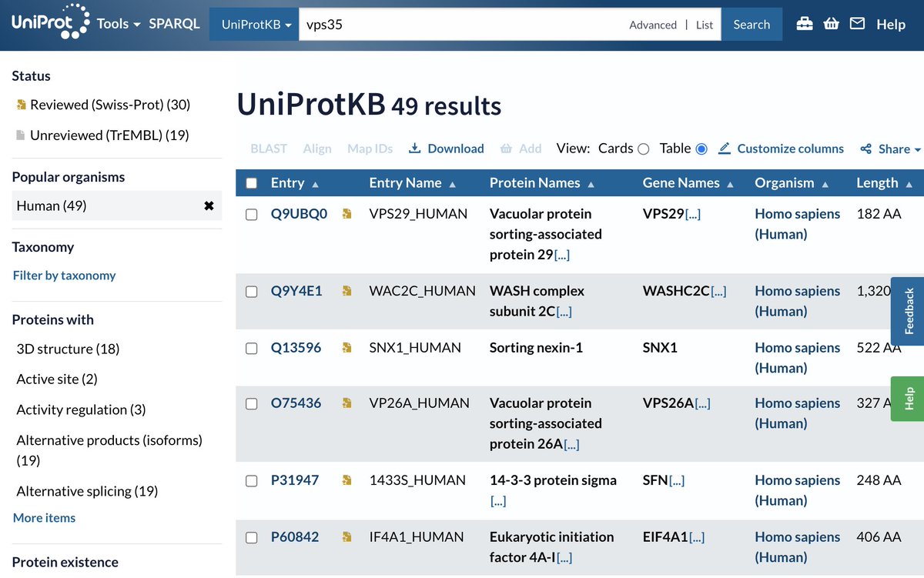
Task: Expand WASHC2C gene names ellipsis
Action: pos(718,292)
